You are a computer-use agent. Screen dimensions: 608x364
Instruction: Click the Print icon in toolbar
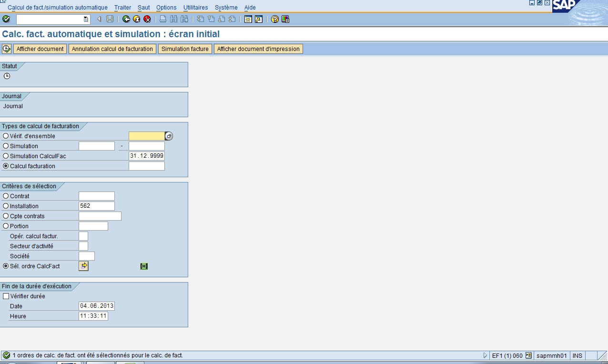click(163, 19)
